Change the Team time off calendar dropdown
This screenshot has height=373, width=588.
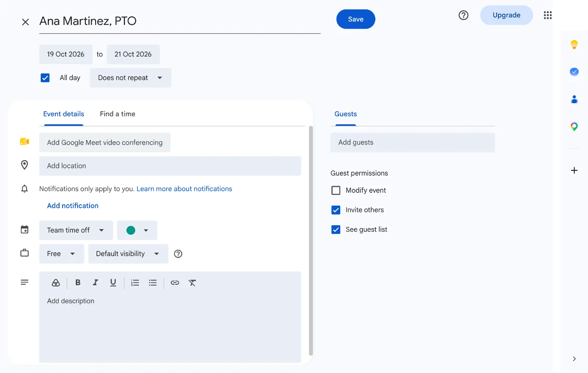[76, 230]
